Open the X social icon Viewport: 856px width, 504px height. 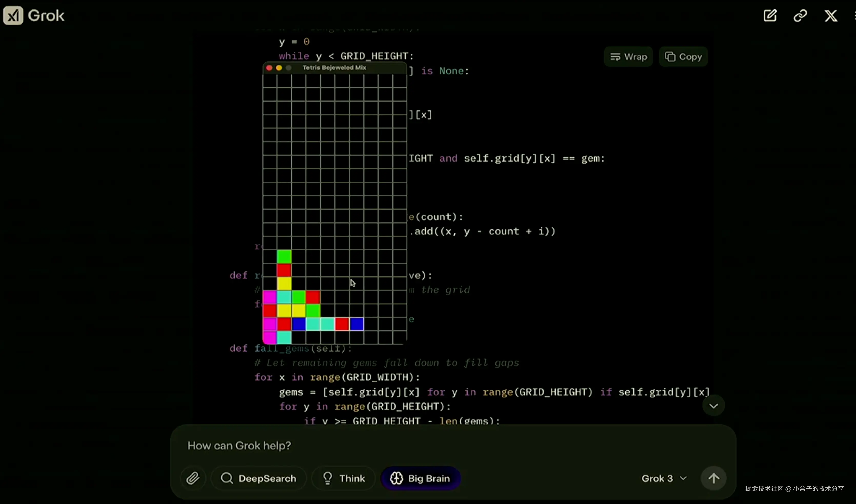click(x=831, y=16)
